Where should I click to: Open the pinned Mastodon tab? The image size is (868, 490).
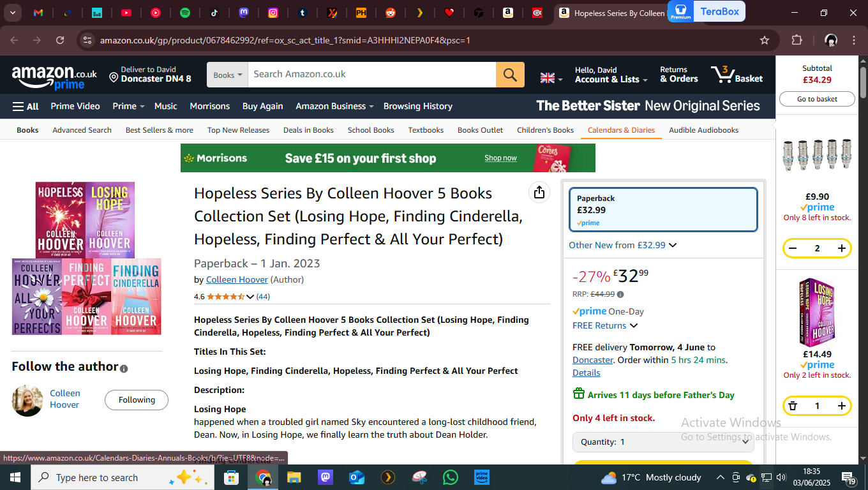pyautogui.click(x=244, y=13)
